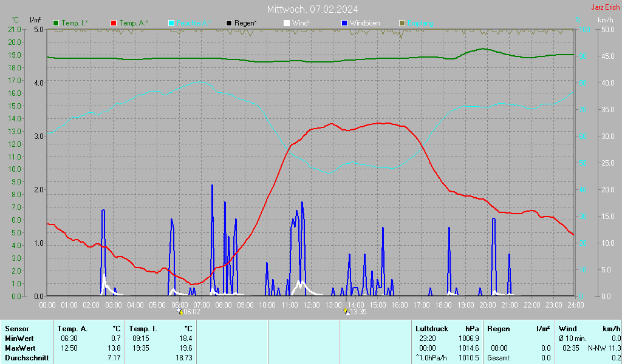Click the indoor average value '18.73'
This screenshot has width=622, height=364.
click(183, 358)
